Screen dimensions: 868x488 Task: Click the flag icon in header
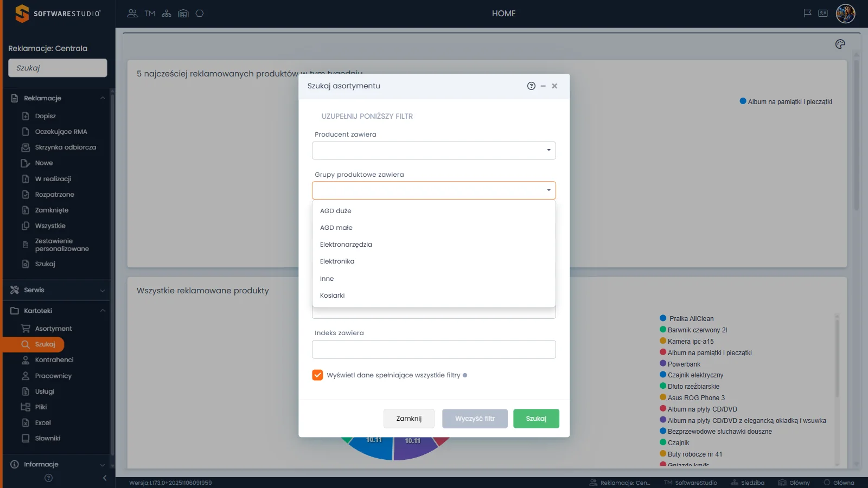pyautogui.click(x=807, y=14)
